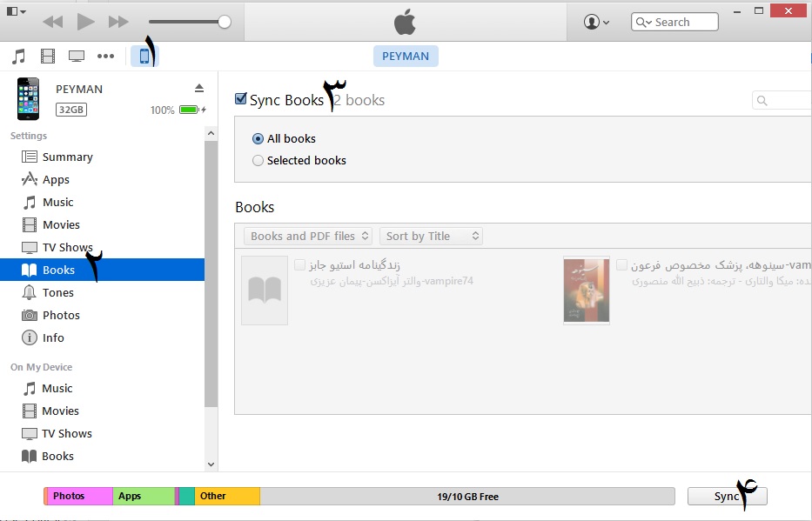Select Books under Settings
The width and height of the screenshot is (812, 521).
[102, 270]
